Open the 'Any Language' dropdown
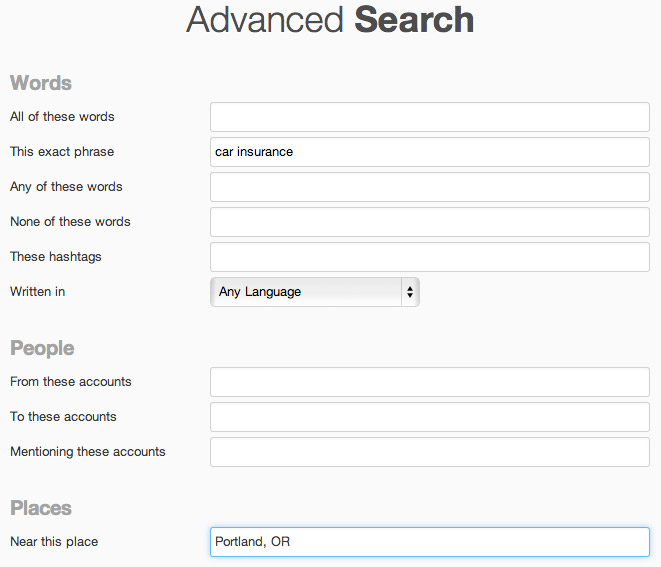Image resolution: width=661 pixels, height=567 pixels. tap(314, 292)
